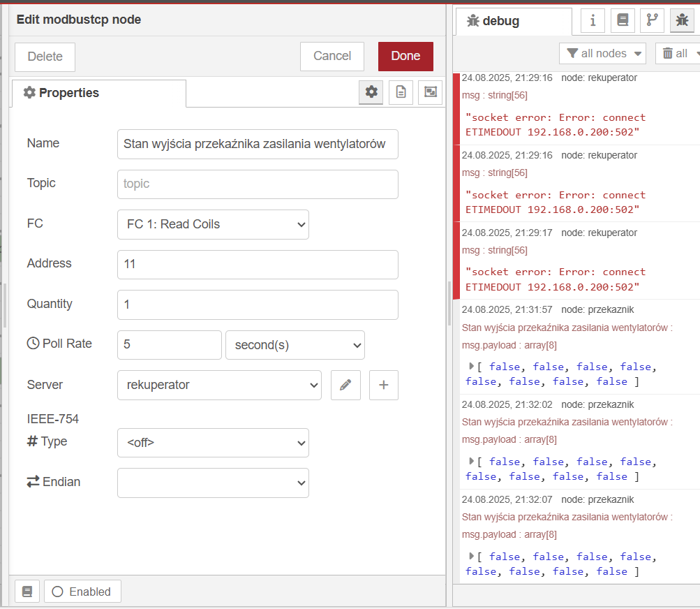
Task: Open the IEEE-754 Type dropdown
Action: coord(213,443)
